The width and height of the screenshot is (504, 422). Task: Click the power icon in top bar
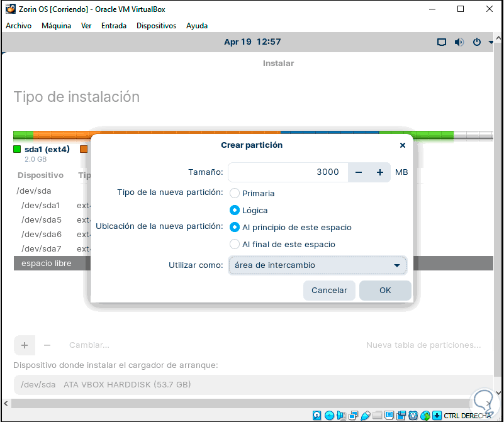pos(477,42)
